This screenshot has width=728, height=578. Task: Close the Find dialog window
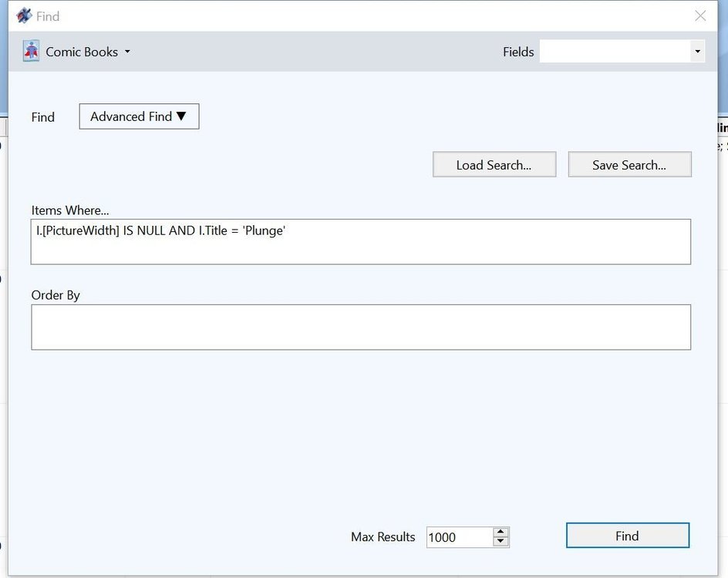coord(699,15)
